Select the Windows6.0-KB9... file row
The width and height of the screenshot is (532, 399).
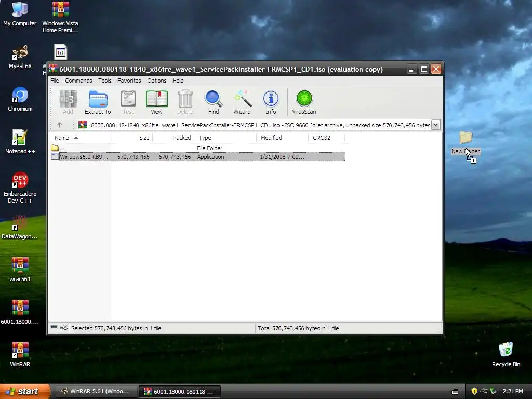pos(197,157)
